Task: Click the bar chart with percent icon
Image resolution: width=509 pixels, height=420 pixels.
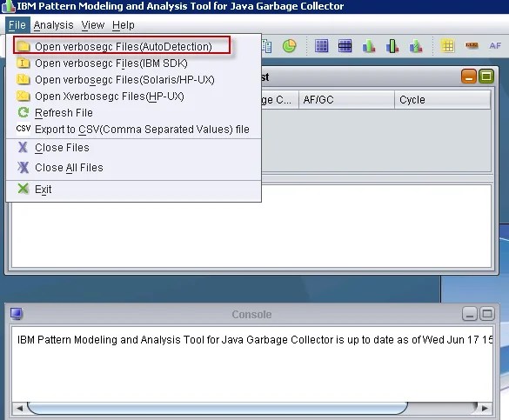Action: 416,46
